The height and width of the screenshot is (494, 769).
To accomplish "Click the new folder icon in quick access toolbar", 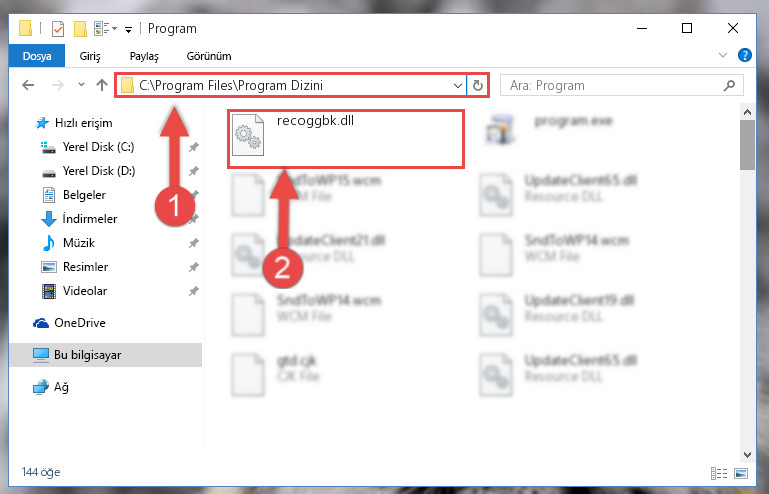I will (80, 29).
